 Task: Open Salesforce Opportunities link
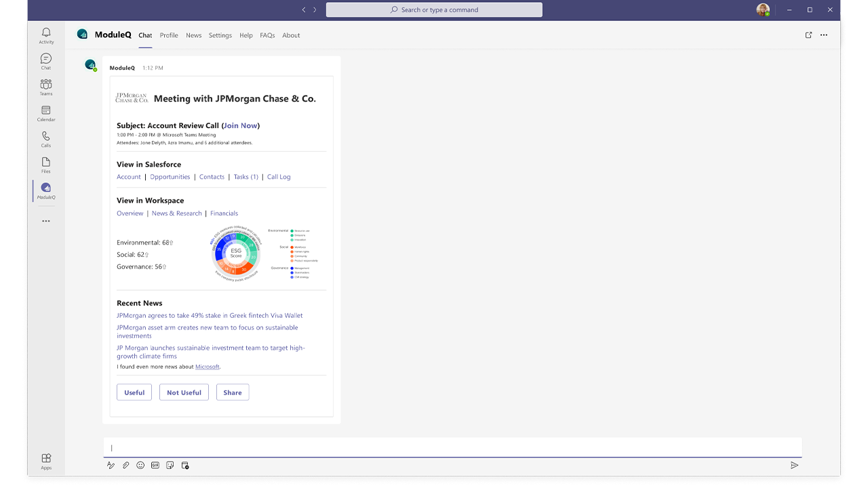pyautogui.click(x=170, y=177)
